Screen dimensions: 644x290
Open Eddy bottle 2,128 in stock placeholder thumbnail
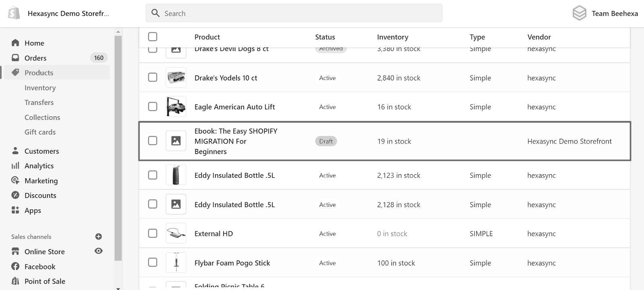(176, 204)
